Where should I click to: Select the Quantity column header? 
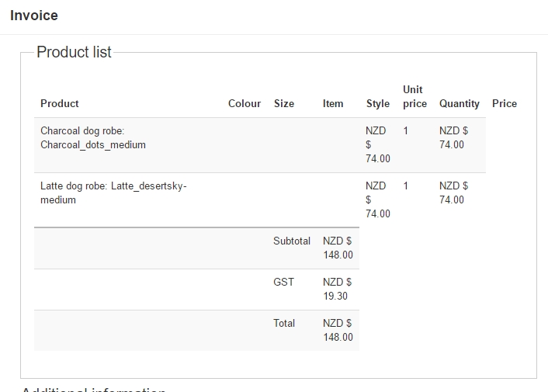[x=460, y=103]
